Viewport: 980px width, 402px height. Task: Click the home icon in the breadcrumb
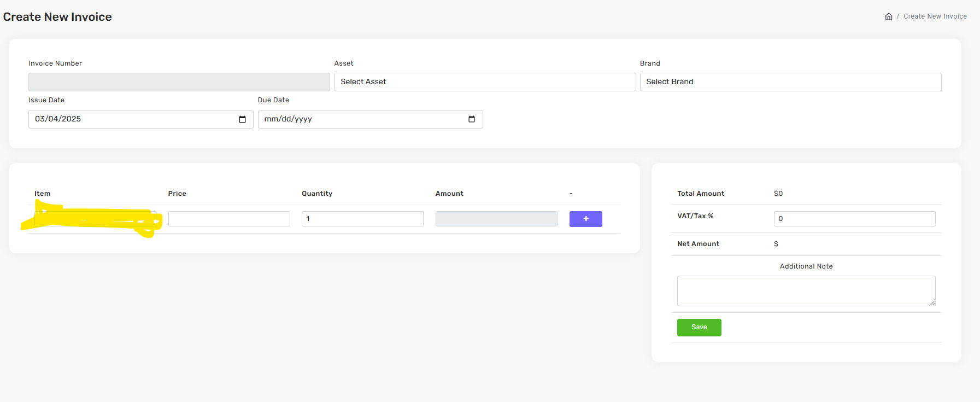click(889, 17)
